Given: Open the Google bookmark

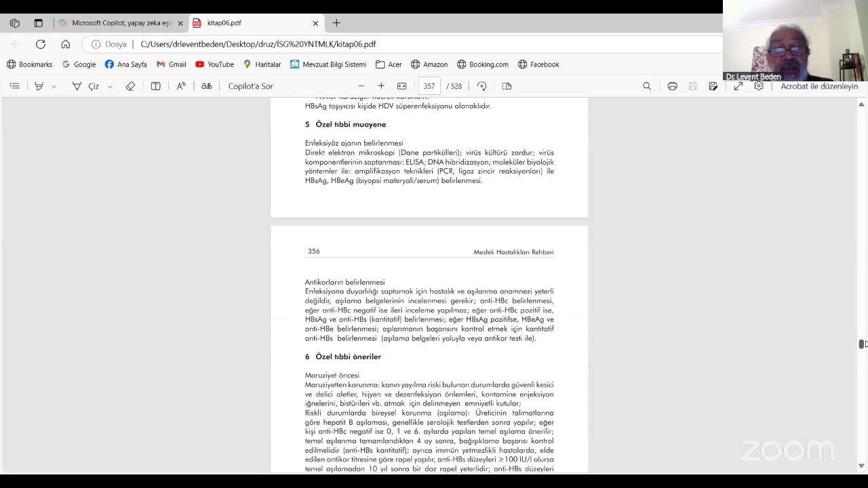Looking at the screenshot, I should (79, 64).
